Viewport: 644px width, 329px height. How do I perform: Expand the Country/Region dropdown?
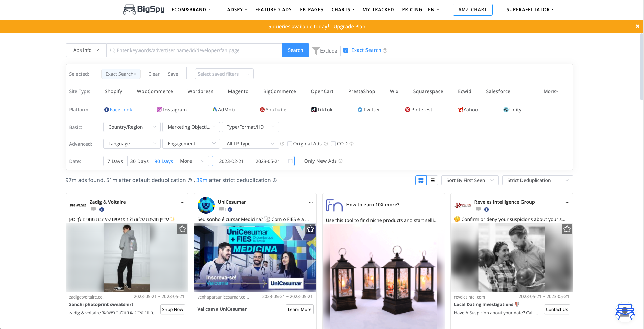click(132, 127)
